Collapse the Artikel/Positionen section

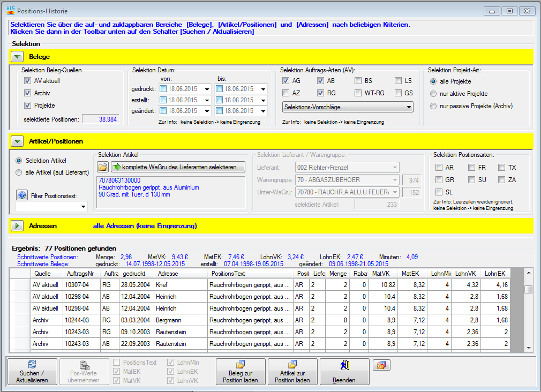click(18, 141)
